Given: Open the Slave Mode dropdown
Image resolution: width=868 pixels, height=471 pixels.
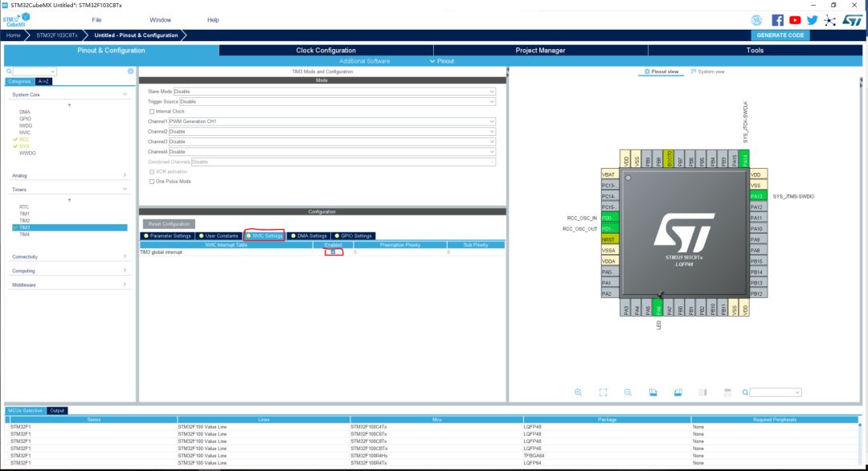Looking at the screenshot, I should 334,92.
